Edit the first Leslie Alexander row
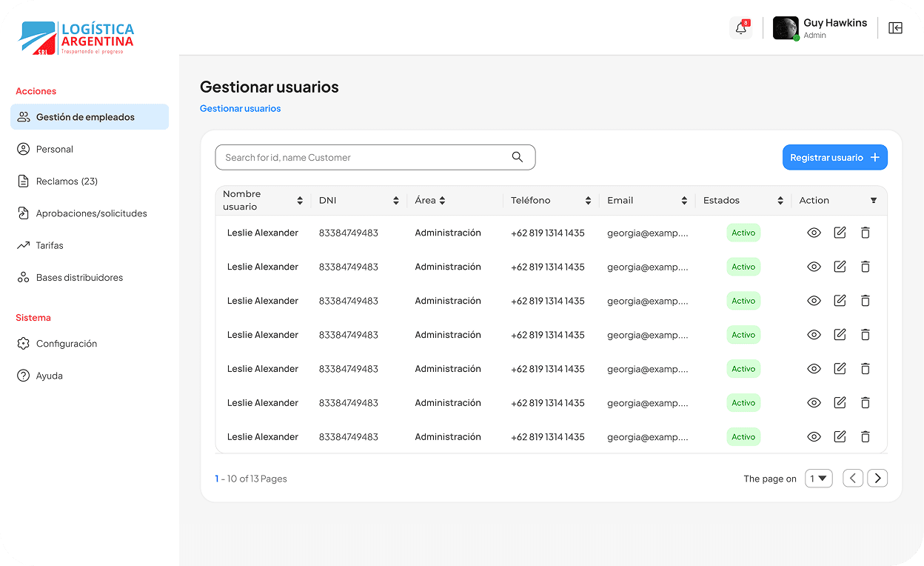The width and height of the screenshot is (924, 566). coord(840,233)
